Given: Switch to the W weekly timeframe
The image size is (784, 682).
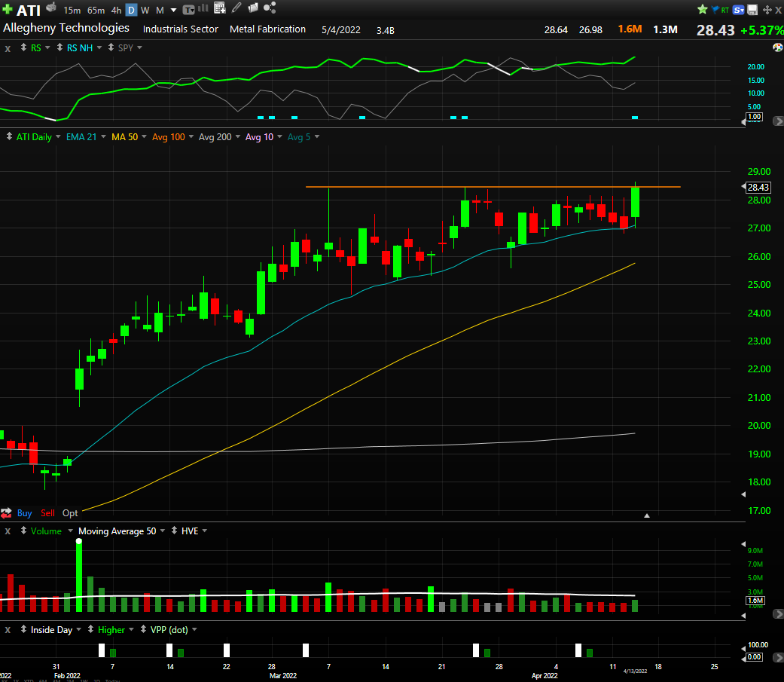Looking at the screenshot, I should click(145, 10).
